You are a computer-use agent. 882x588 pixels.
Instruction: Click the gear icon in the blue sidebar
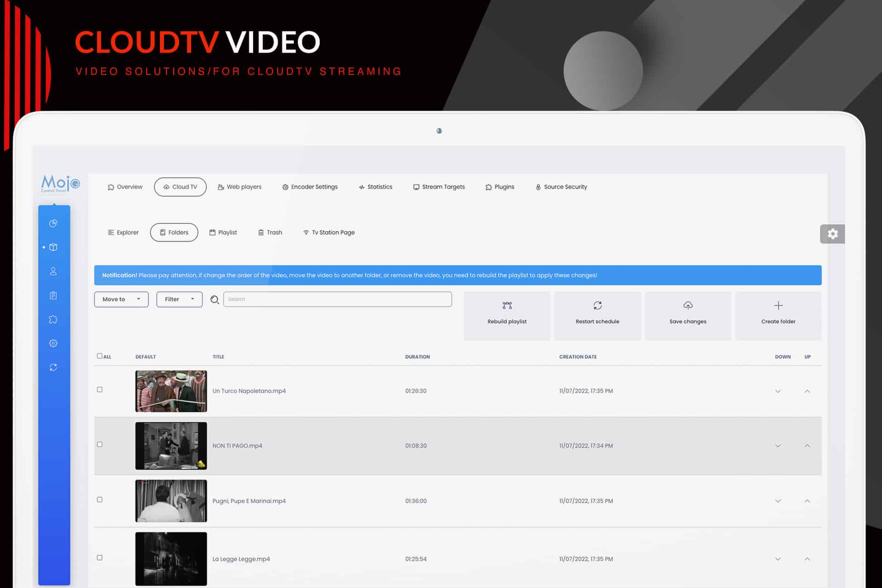click(x=53, y=343)
